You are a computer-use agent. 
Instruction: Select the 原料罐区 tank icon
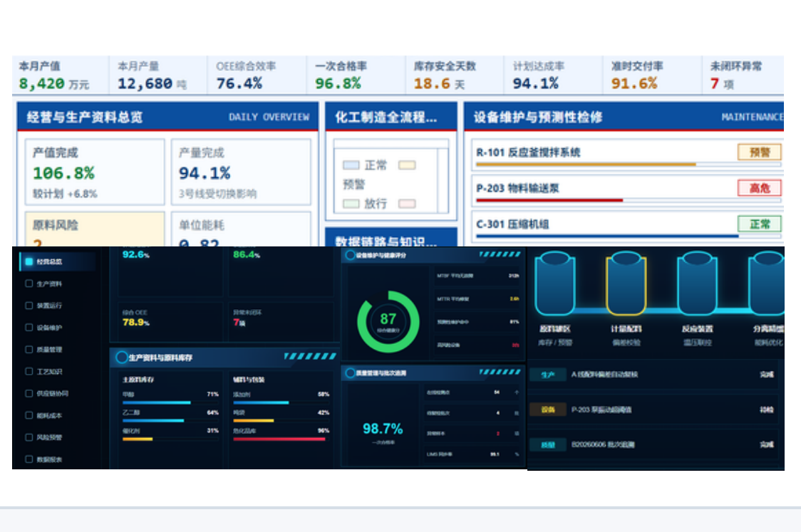(x=554, y=283)
